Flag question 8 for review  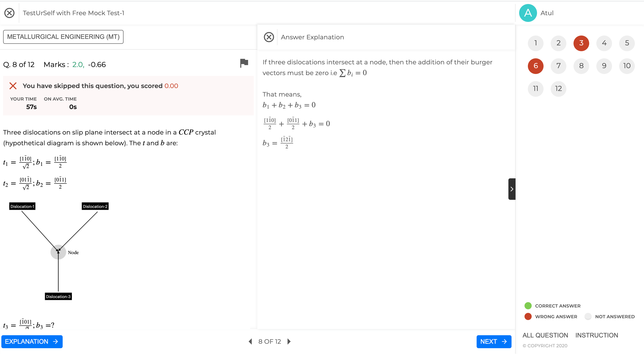[244, 63]
